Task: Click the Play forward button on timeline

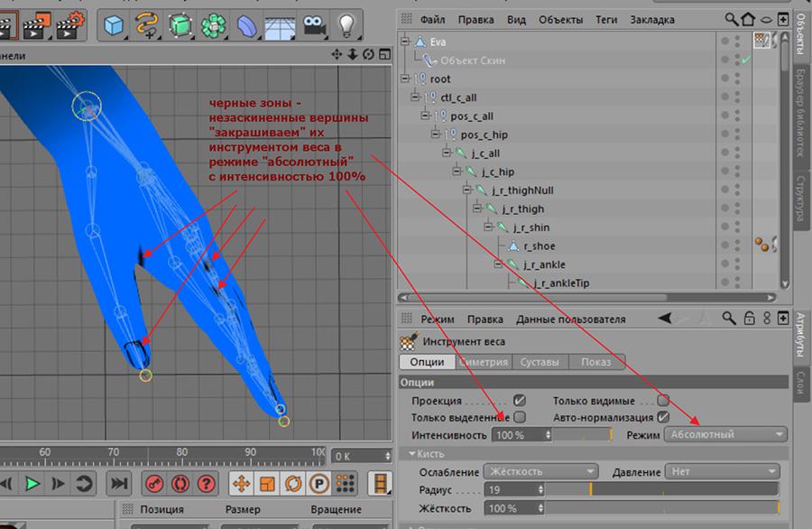Action: pos(32,484)
